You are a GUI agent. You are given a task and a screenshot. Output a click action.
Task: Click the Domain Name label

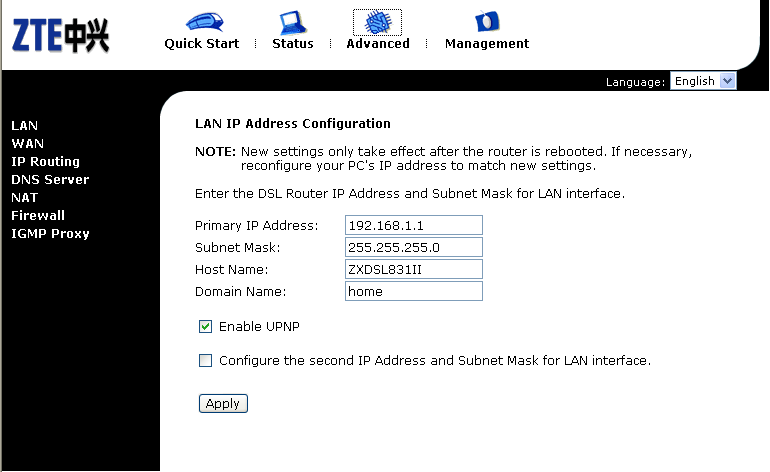pyautogui.click(x=240, y=292)
